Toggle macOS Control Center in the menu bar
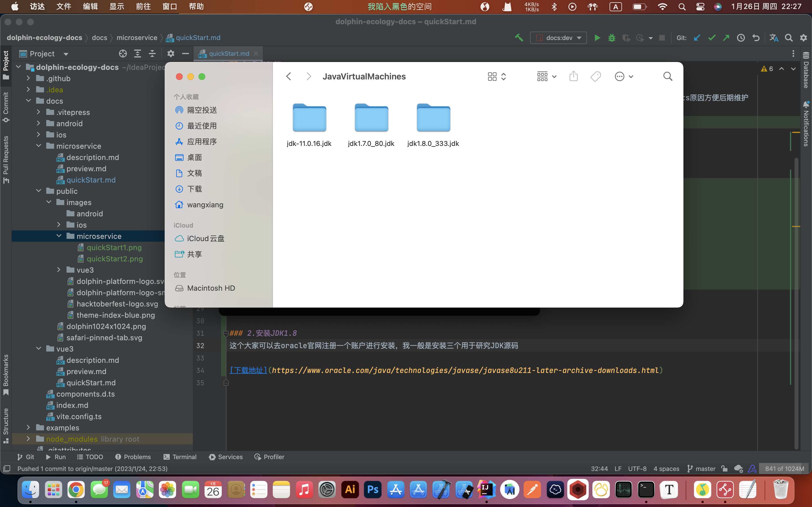 tap(700, 7)
